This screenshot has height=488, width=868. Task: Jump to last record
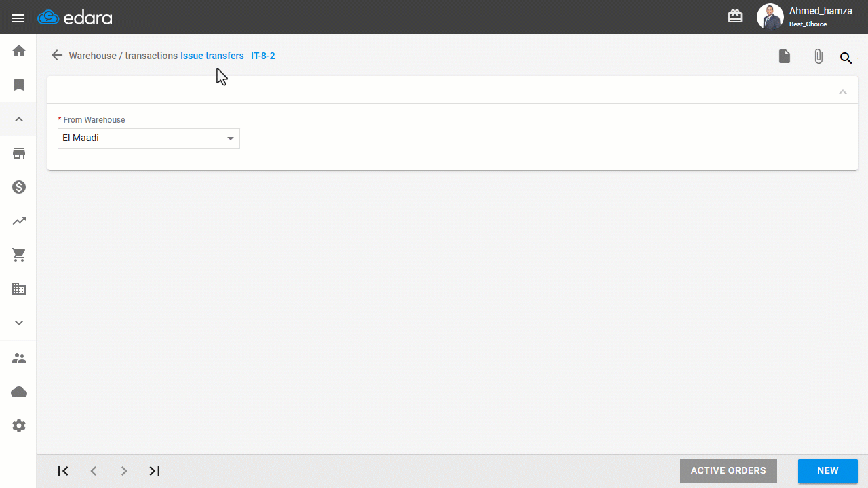(155, 471)
